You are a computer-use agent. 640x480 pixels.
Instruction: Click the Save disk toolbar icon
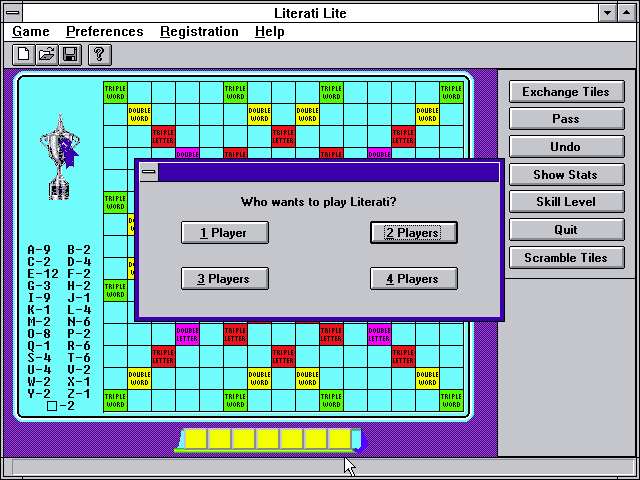coord(70,54)
